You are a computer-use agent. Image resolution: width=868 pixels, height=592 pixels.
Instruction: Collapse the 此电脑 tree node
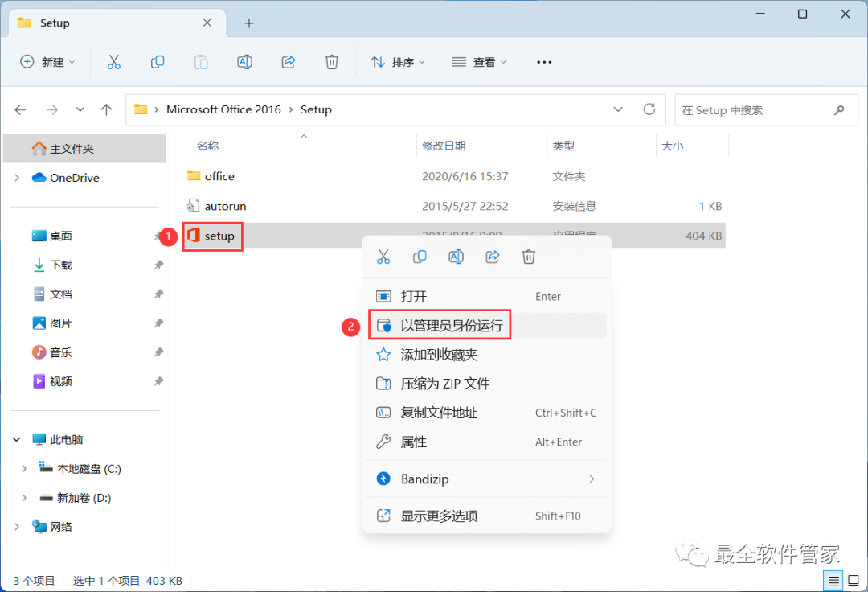tap(17, 440)
